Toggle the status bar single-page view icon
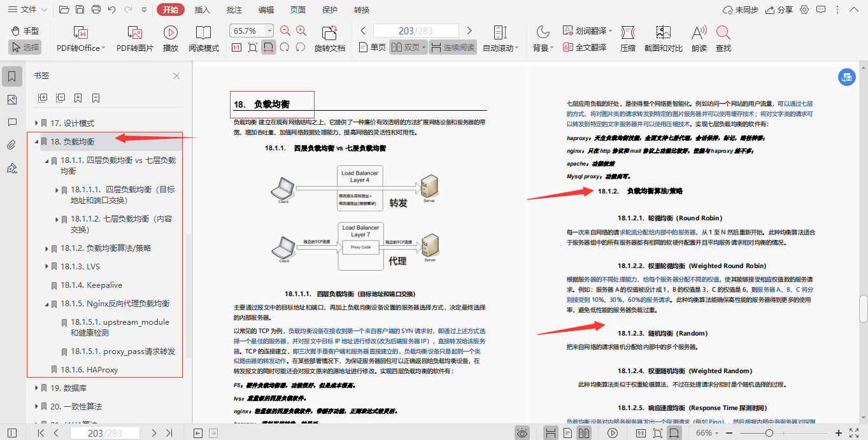The height and width of the screenshot is (440, 868). (568, 433)
